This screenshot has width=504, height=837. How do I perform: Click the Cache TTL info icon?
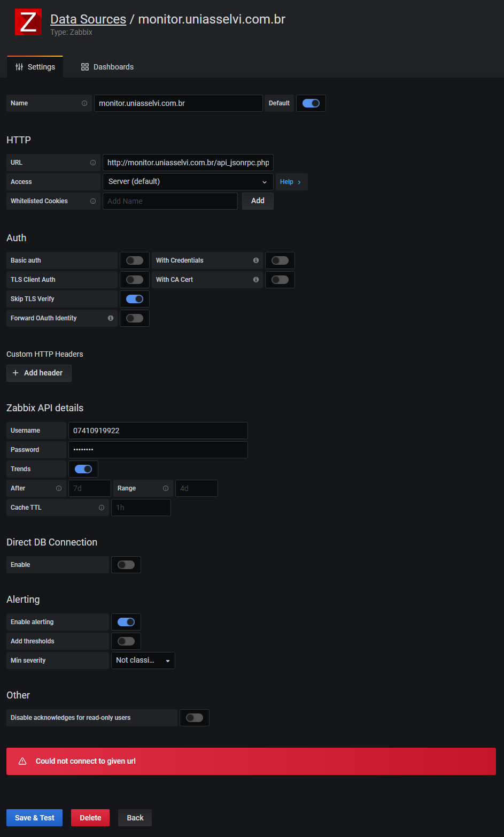pos(102,508)
